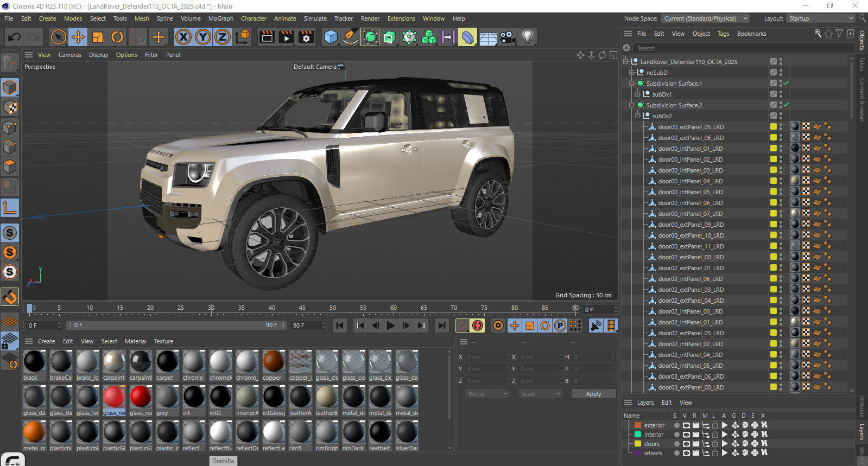This screenshot has height=466, width=868.
Task: Add a Floor environment object
Action: click(488, 37)
